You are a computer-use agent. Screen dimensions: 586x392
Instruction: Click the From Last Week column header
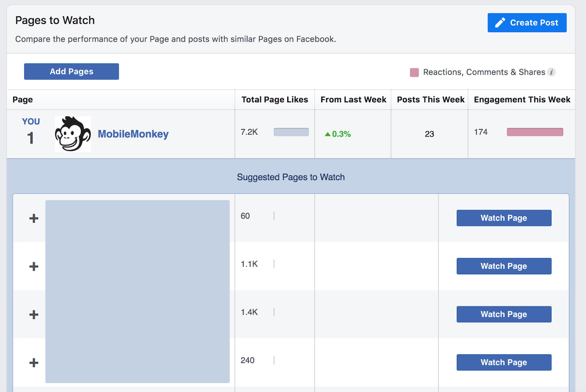tap(353, 100)
